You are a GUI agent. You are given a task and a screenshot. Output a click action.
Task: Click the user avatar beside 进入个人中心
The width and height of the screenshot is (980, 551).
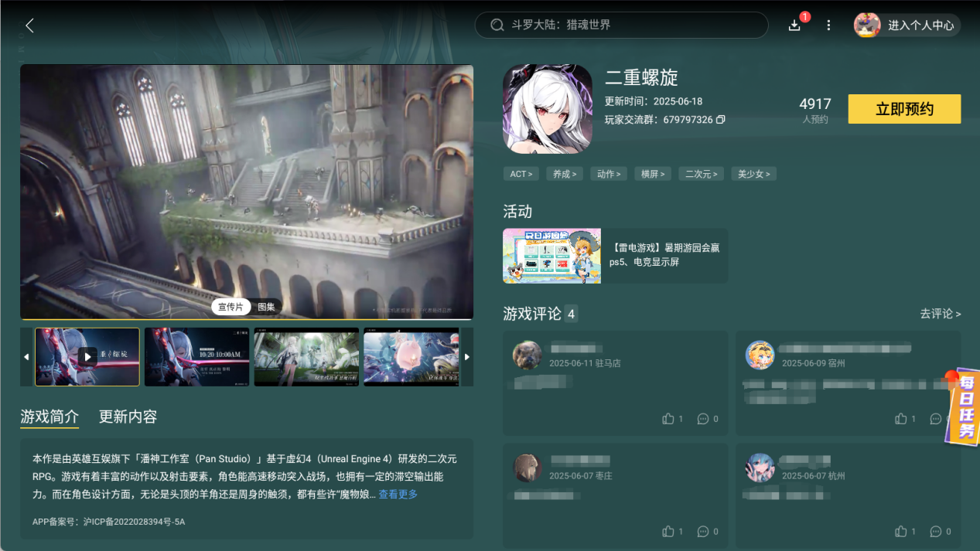click(866, 25)
